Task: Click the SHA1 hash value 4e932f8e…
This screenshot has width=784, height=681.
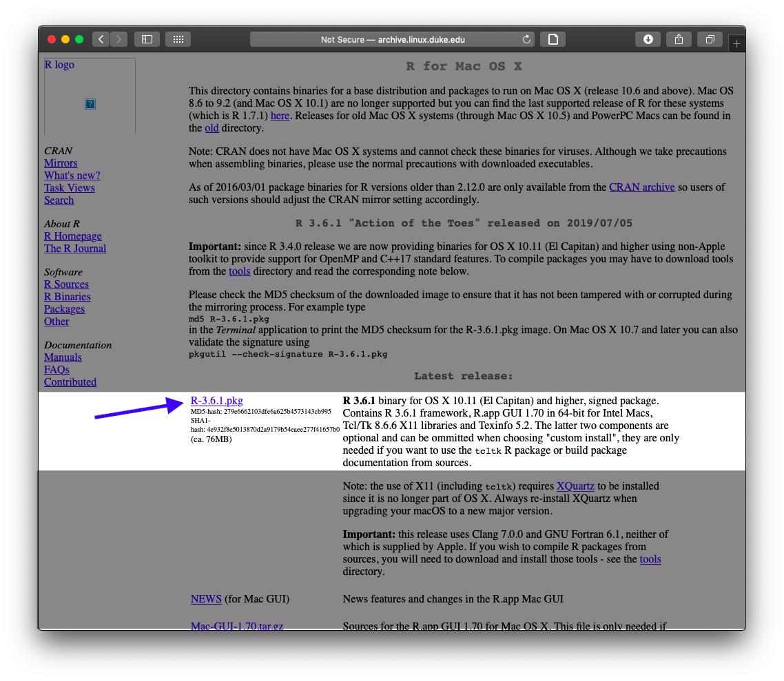Action: (x=273, y=429)
